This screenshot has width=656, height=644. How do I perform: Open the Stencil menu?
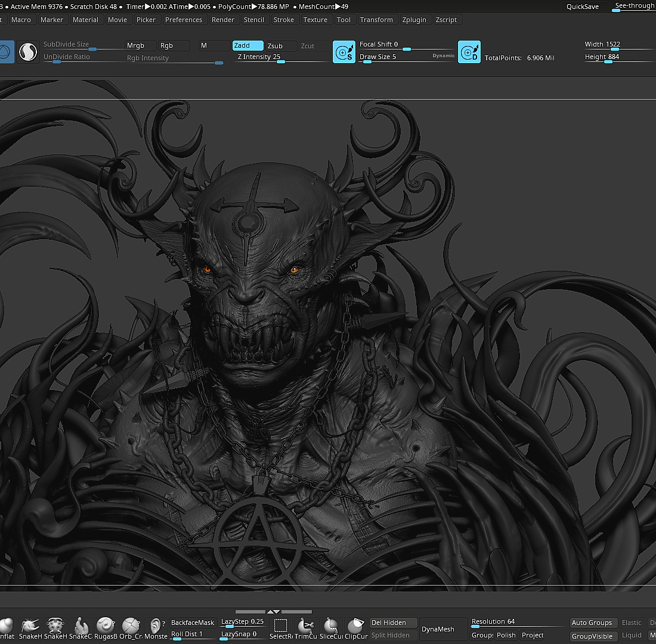(x=253, y=20)
